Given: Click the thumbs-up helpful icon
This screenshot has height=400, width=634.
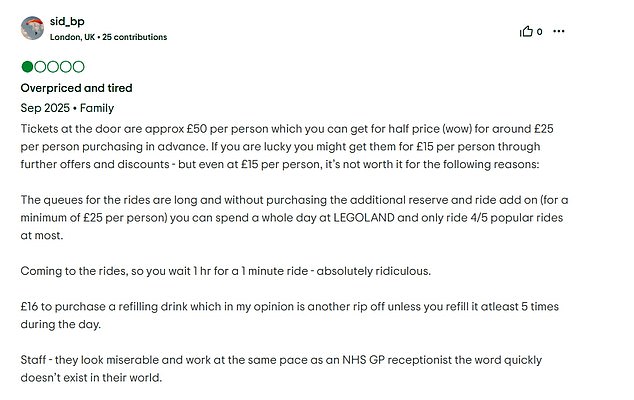Looking at the screenshot, I should [x=526, y=31].
